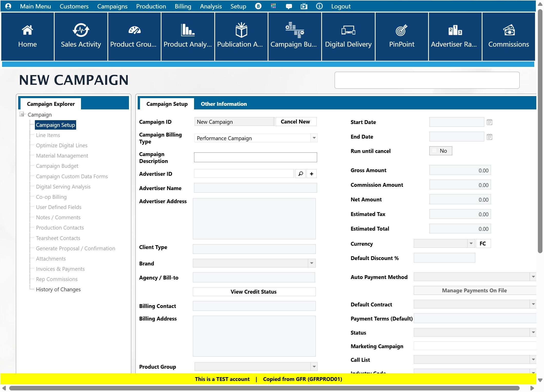Add new advertiser with plus icon
Viewport: 544px width, 392px height.
[311, 174]
